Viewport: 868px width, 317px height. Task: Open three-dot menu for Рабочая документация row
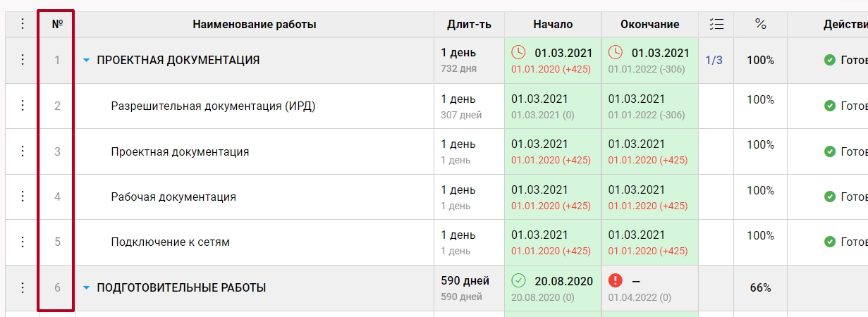pos(22,197)
